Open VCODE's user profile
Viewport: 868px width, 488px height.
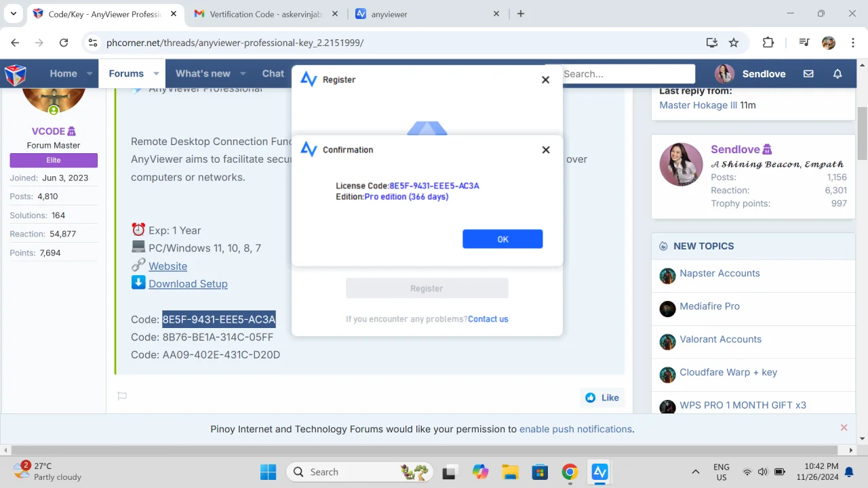coord(48,131)
